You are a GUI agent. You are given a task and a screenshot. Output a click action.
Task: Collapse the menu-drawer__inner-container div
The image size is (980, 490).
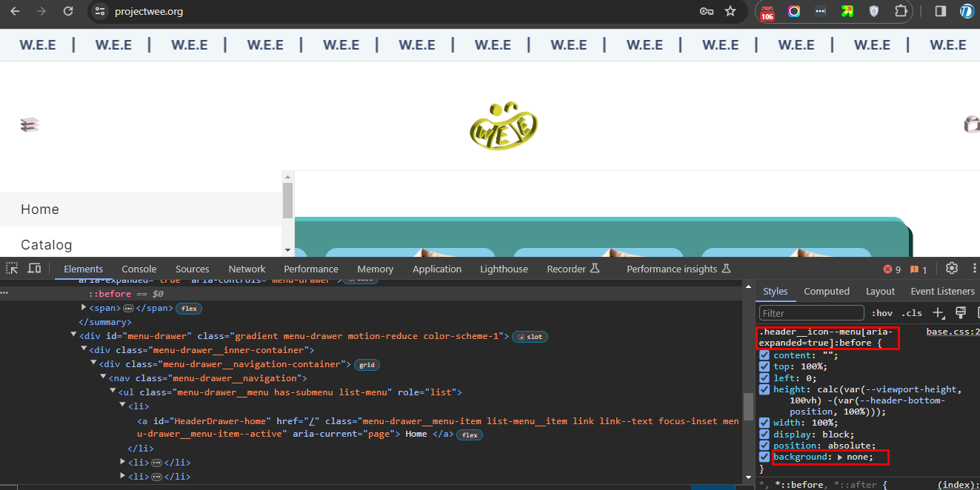(84, 349)
